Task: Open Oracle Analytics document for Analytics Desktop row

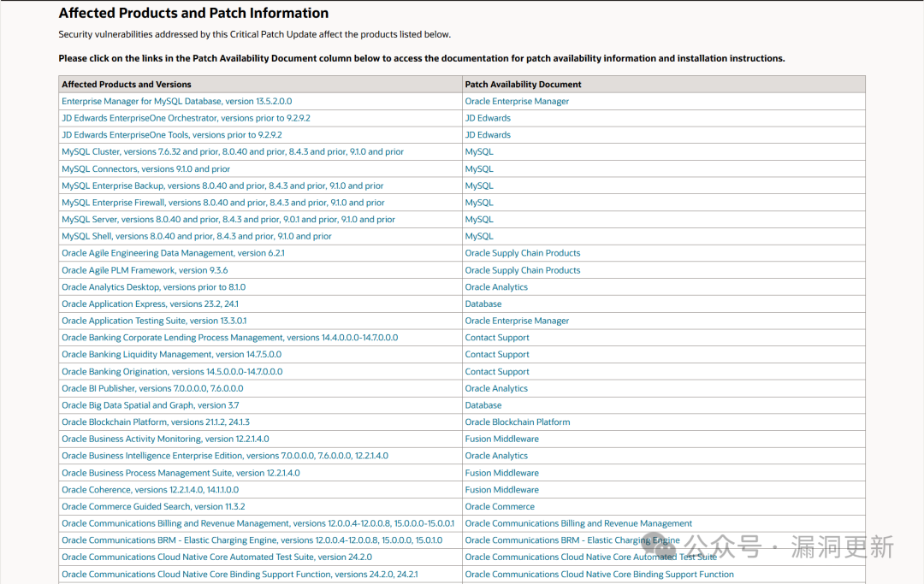Action: [496, 287]
